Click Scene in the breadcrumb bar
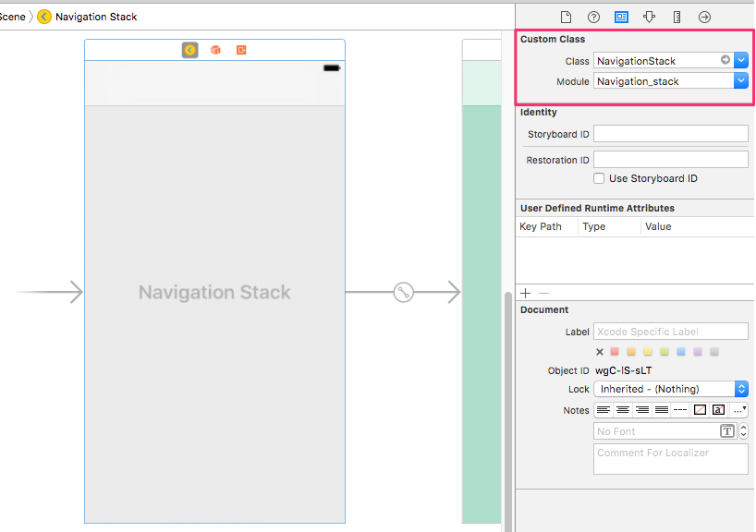The width and height of the screenshot is (756, 532). pos(12,16)
